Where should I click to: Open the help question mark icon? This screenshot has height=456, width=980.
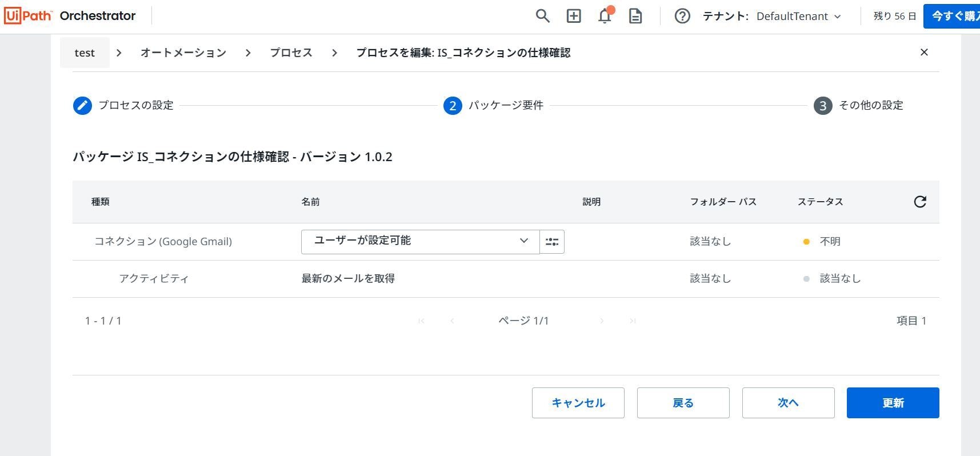tap(682, 16)
